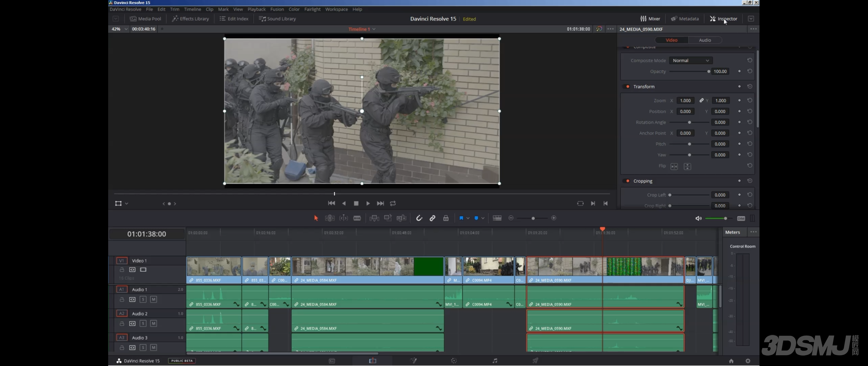Open the Inspector options three-dot menu
The height and width of the screenshot is (366, 868).
pyautogui.click(x=753, y=29)
